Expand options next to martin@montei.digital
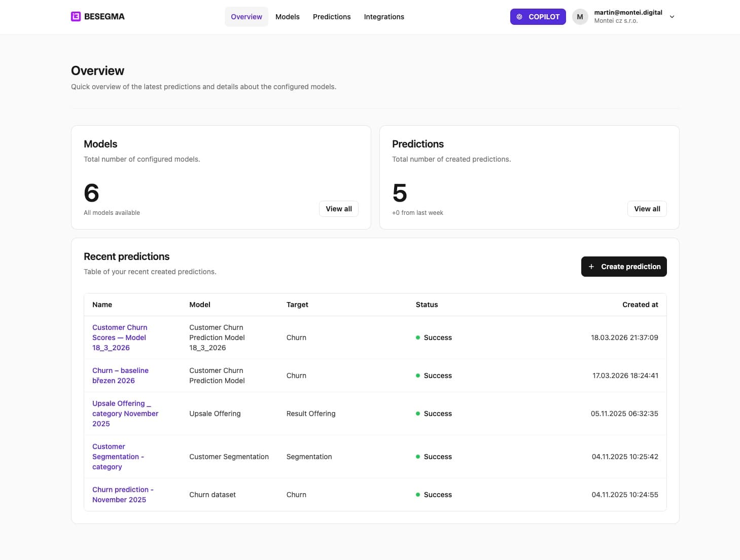This screenshot has width=740, height=560. [672, 16]
